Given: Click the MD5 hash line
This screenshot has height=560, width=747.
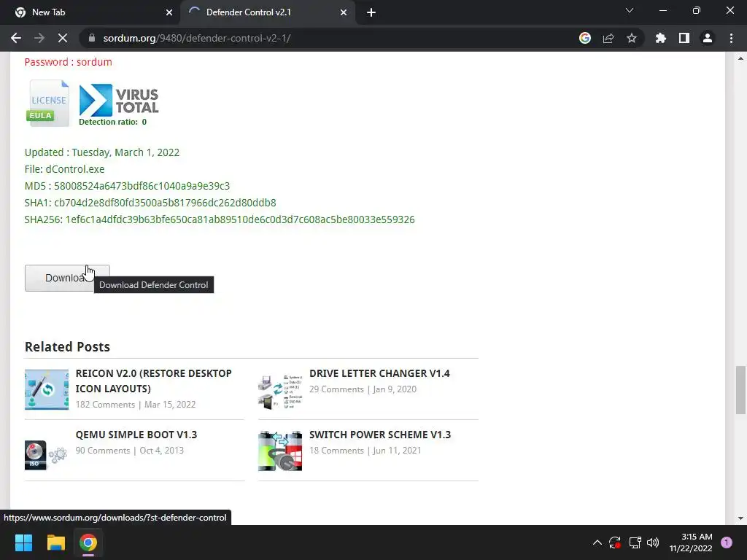Looking at the screenshot, I should 127,186.
